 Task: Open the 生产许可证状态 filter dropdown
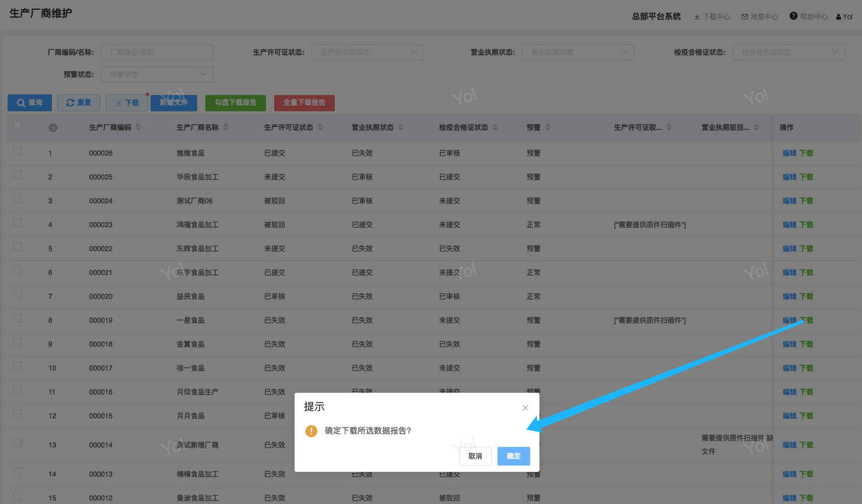pyautogui.click(x=367, y=52)
